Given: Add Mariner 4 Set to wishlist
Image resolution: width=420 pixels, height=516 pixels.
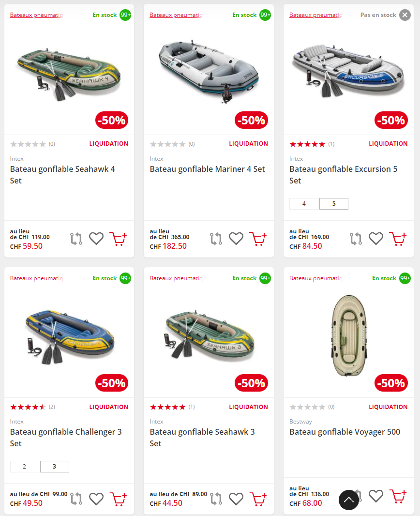Looking at the screenshot, I should [236, 239].
